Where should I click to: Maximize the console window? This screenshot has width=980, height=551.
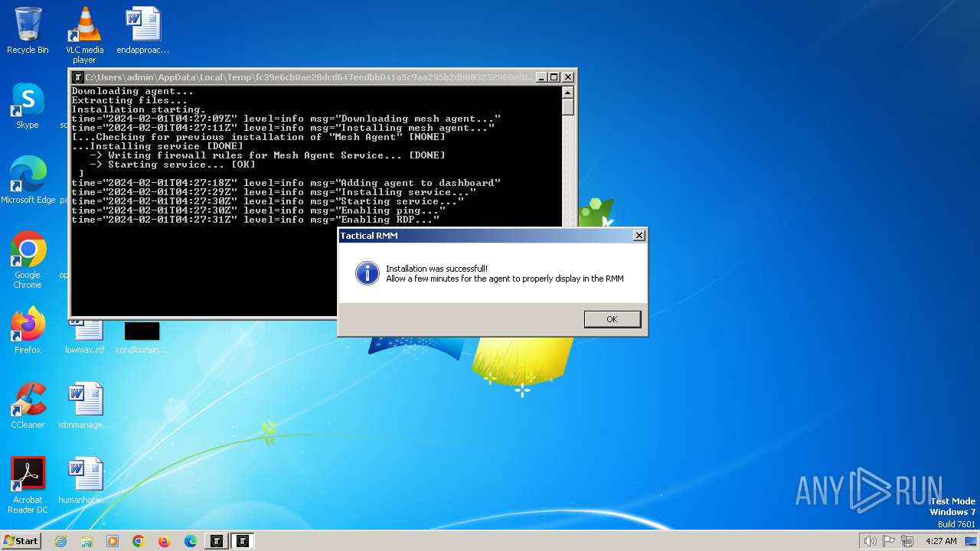pyautogui.click(x=554, y=77)
